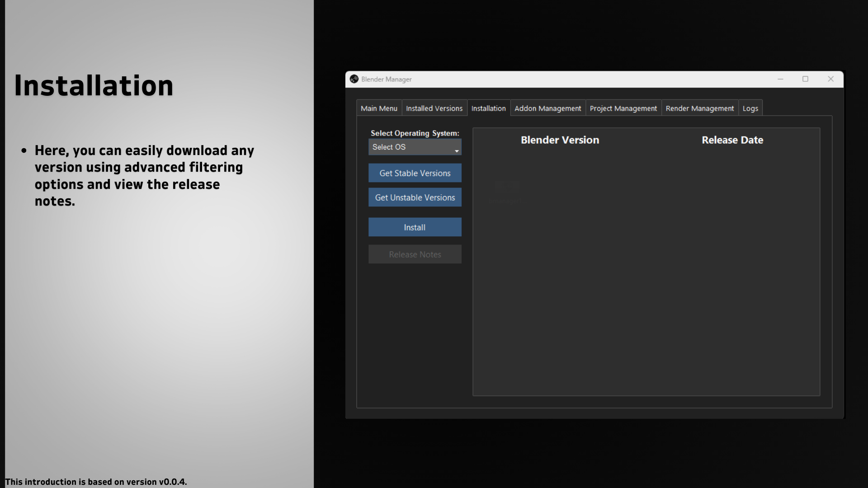
Task: Open the Project Management tab
Action: (623, 108)
